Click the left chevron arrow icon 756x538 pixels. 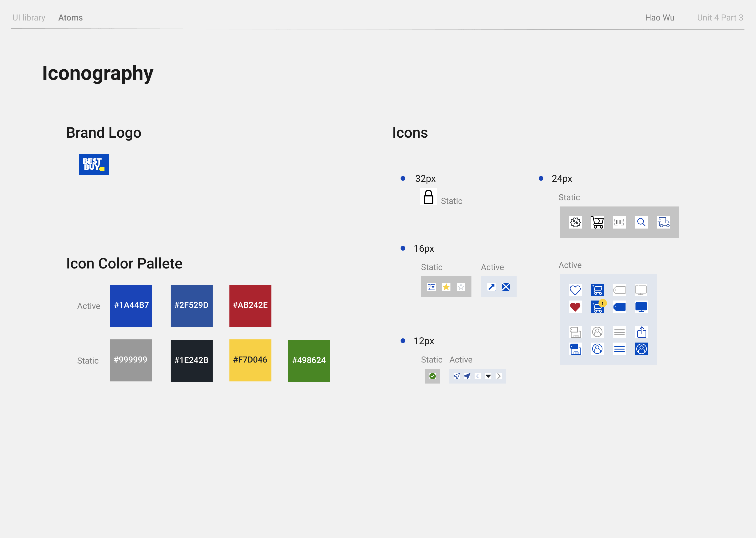[x=477, y=376]
